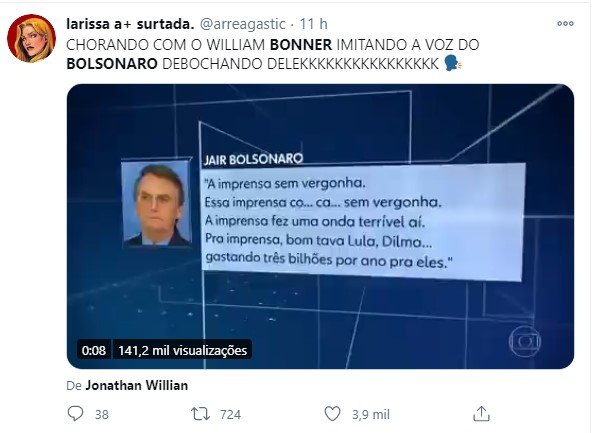View the 3,9 mil likes count
This screenshot has width=598, height=433.
[371, 414]
